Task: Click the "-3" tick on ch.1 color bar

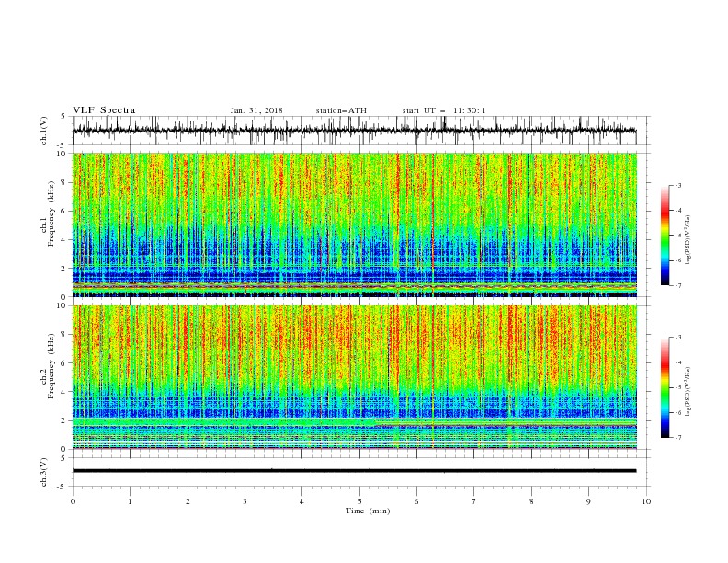Action: click(677, 185)
